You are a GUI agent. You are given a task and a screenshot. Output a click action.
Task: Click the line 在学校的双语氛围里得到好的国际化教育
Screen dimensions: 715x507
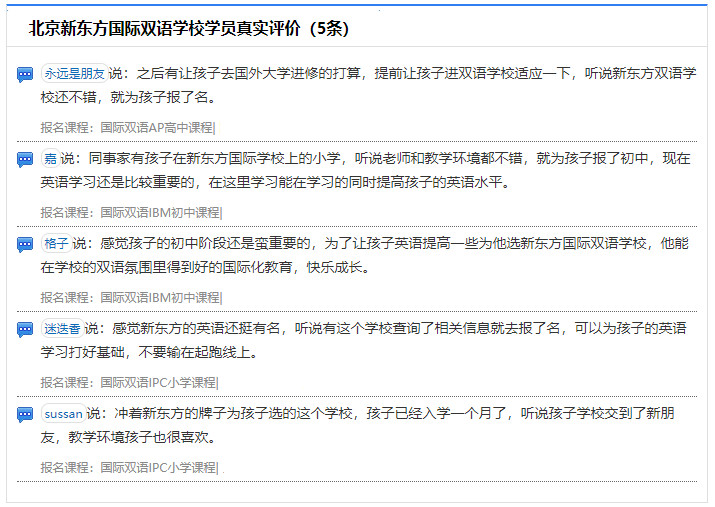[205, 268]
